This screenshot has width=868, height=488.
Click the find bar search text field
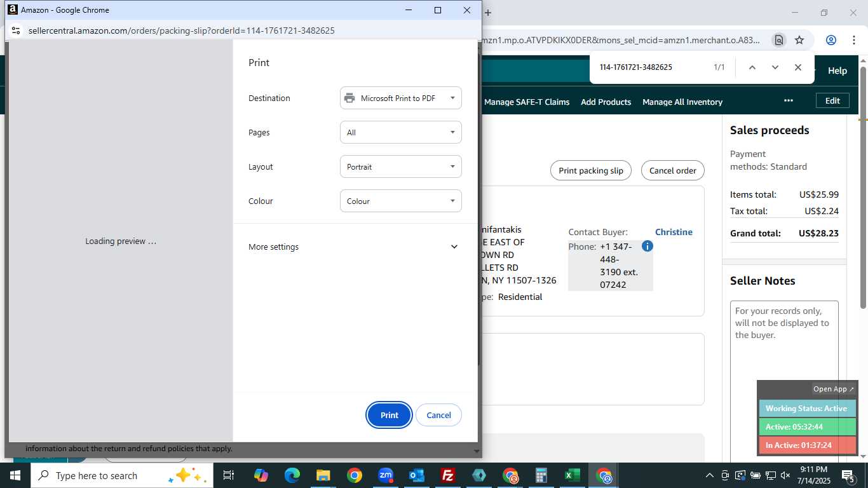[x=651, y=67]
